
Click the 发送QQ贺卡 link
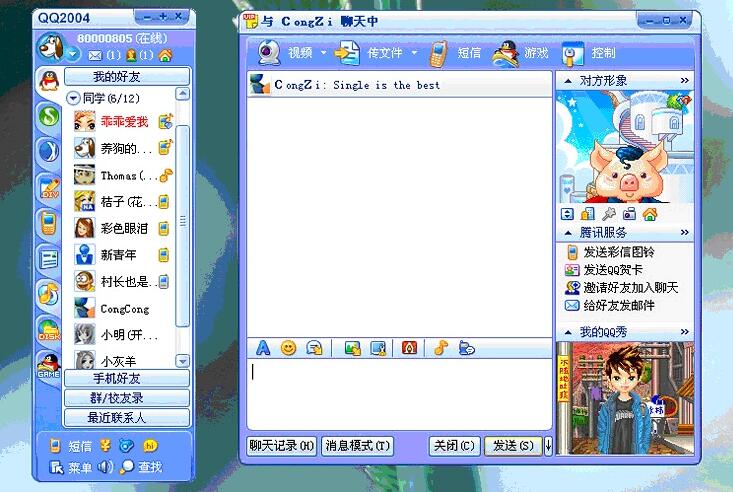[613, 270]
